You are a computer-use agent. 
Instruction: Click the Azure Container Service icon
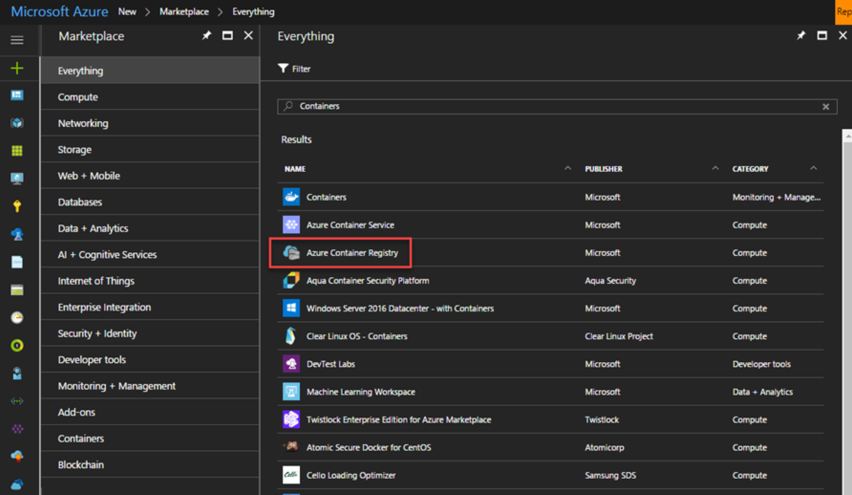point(291,224)
